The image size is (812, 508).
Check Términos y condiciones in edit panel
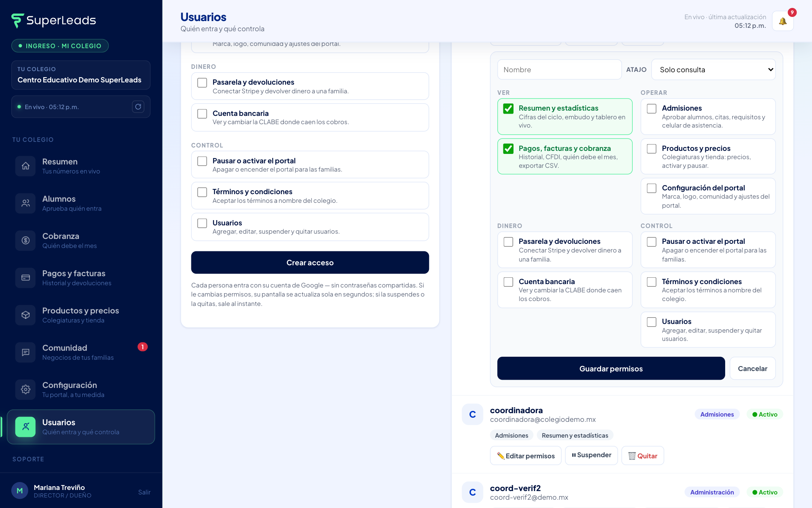[651, 282]
